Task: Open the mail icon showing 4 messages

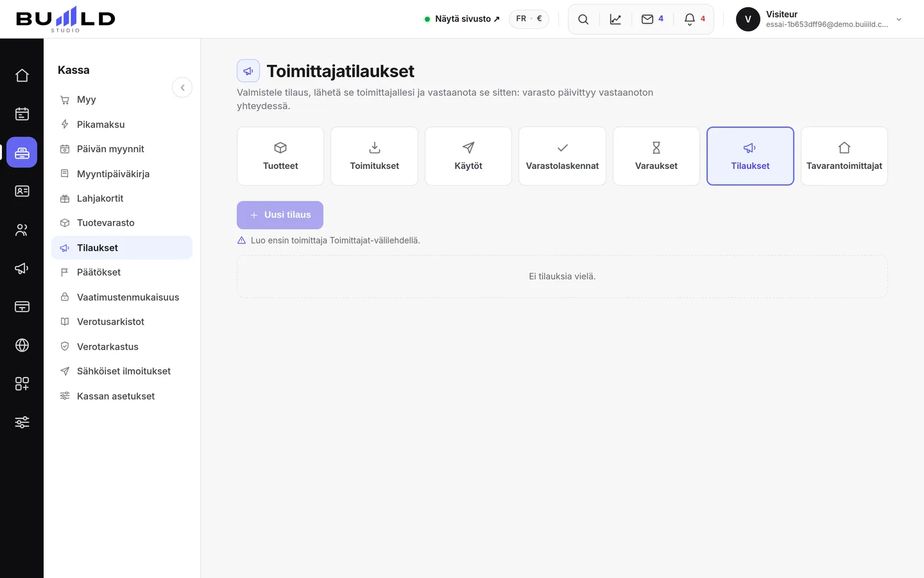Action: (x=653, y=19)
